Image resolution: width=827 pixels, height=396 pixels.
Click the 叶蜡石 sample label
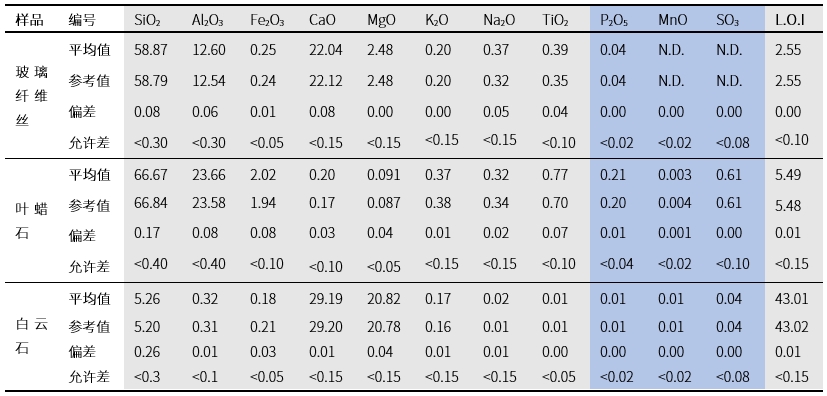[x=32, y=220]
